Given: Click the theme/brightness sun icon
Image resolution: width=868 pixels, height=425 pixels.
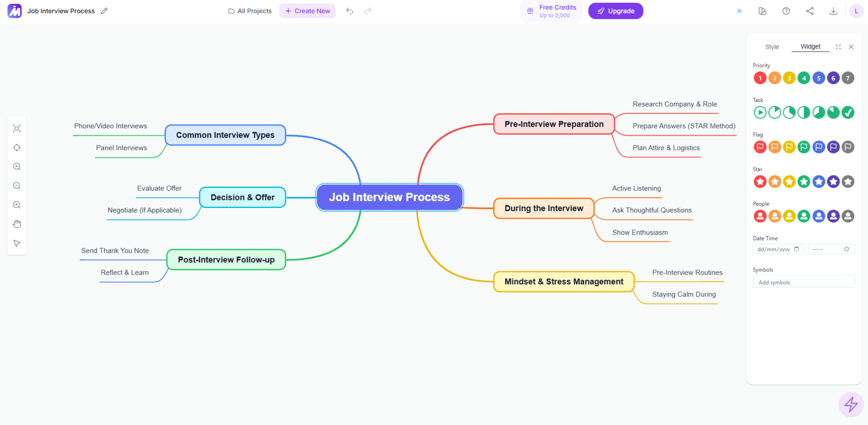Looking at the screenshot, I should point(739,11).
